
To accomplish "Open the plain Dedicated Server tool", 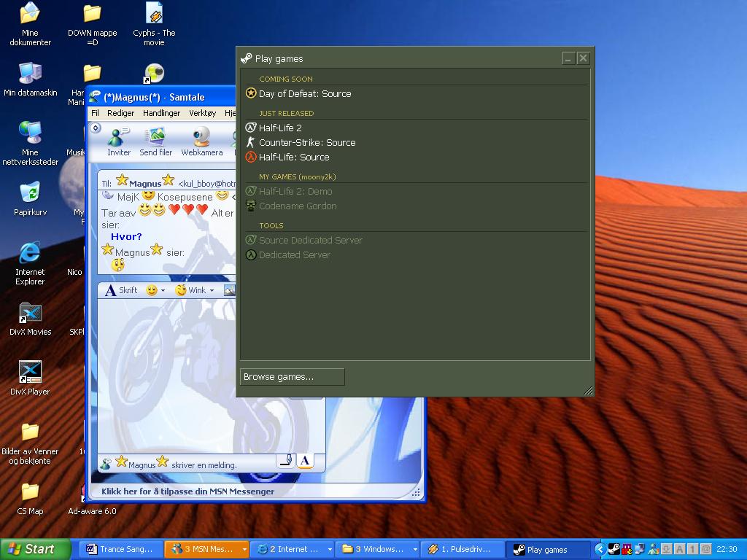I will 295,254.
